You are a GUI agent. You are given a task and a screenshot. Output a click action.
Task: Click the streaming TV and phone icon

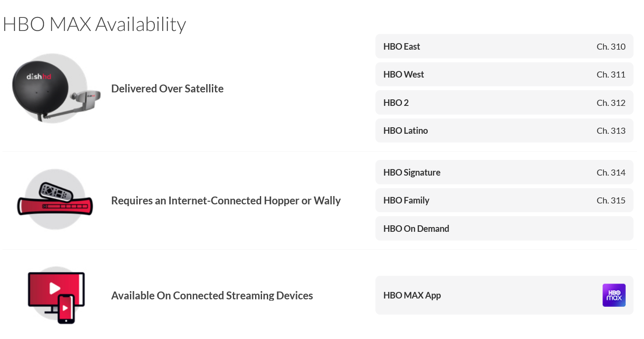tap(56, 295)
